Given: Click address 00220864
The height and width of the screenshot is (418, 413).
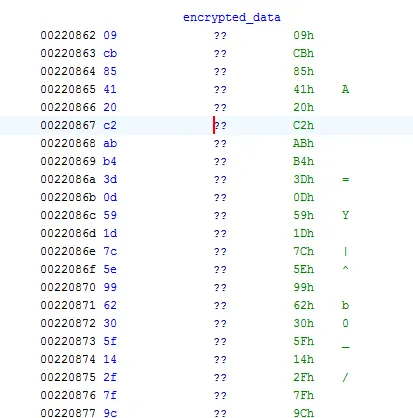Looking at the screenshot, I should [68, 71].
